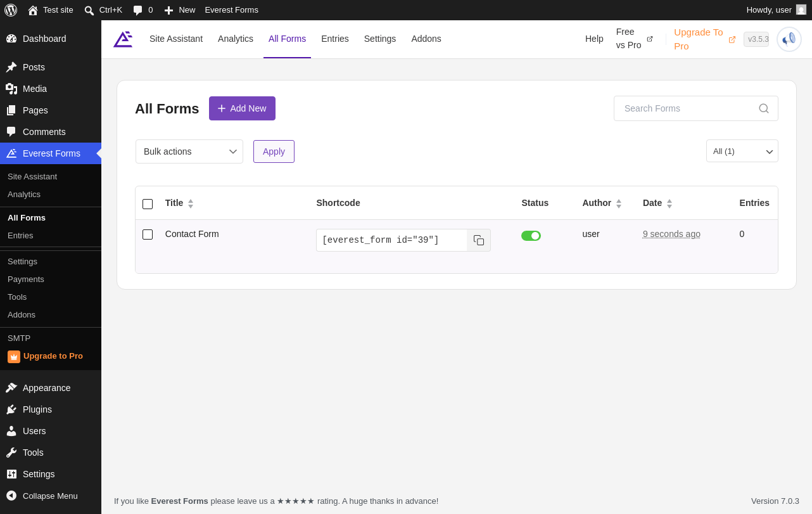Click the search magnifier icon in Search Forms
812x514 pixels.
[x=764, y=108]
